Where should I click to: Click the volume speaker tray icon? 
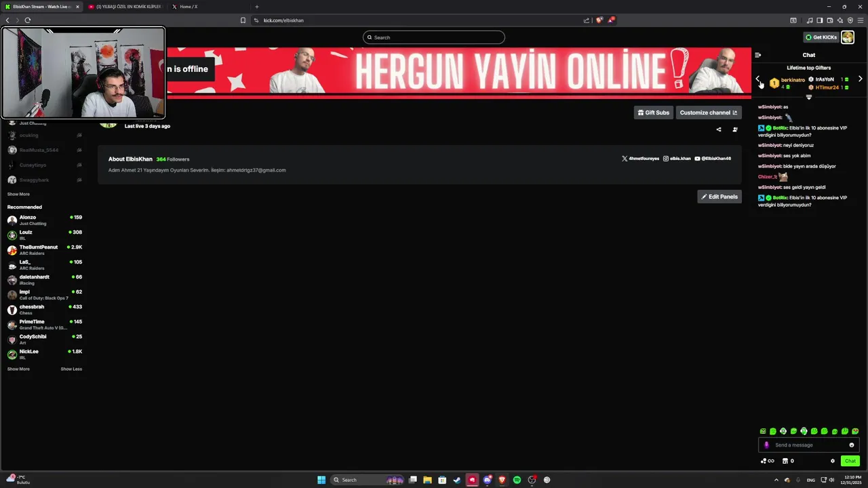832,480
